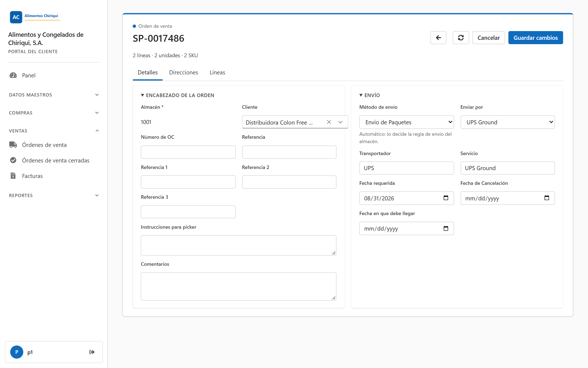Open the Facturas menu link
This screenshot has height=368, width=588.
click(32, 176)
